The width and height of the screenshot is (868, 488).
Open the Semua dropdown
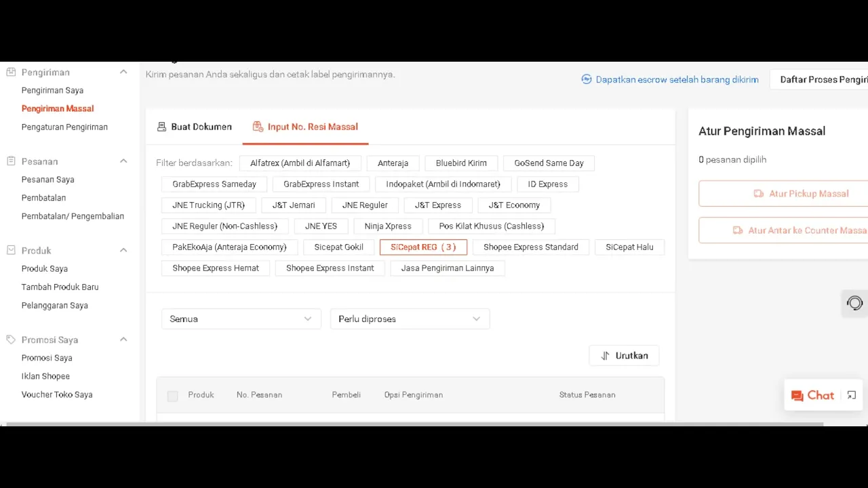pos(241,319)
